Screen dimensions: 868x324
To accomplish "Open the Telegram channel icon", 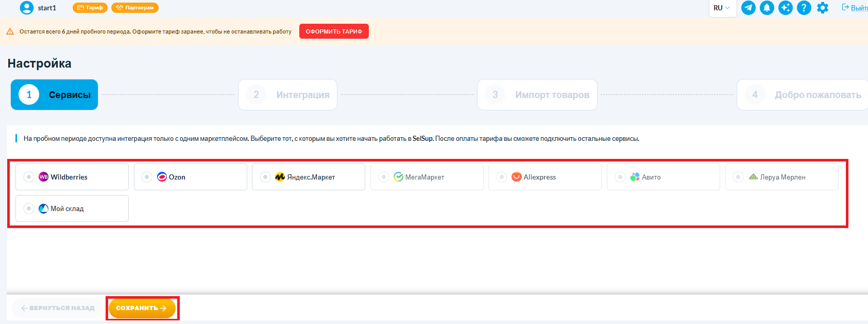I will [x=748, y=8].
